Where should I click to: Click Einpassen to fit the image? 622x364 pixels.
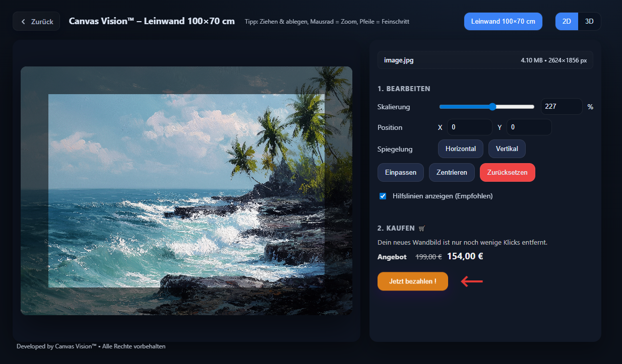(x=400, y=172)
